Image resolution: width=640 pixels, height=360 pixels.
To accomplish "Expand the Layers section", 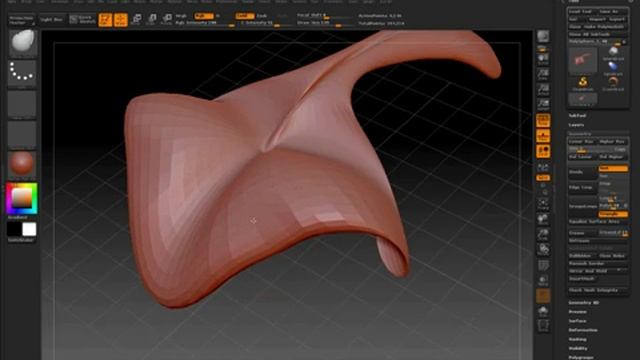I will point(576,125).
